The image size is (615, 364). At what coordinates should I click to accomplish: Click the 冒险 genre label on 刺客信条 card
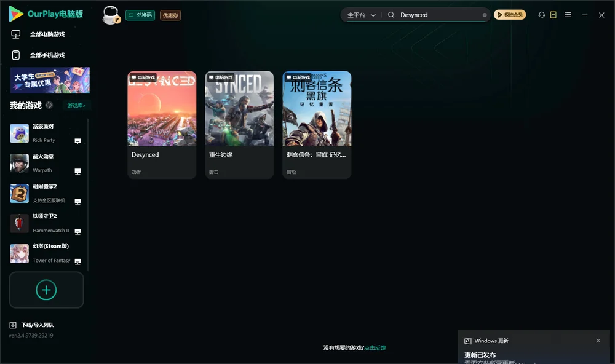(x=292, y=172)
